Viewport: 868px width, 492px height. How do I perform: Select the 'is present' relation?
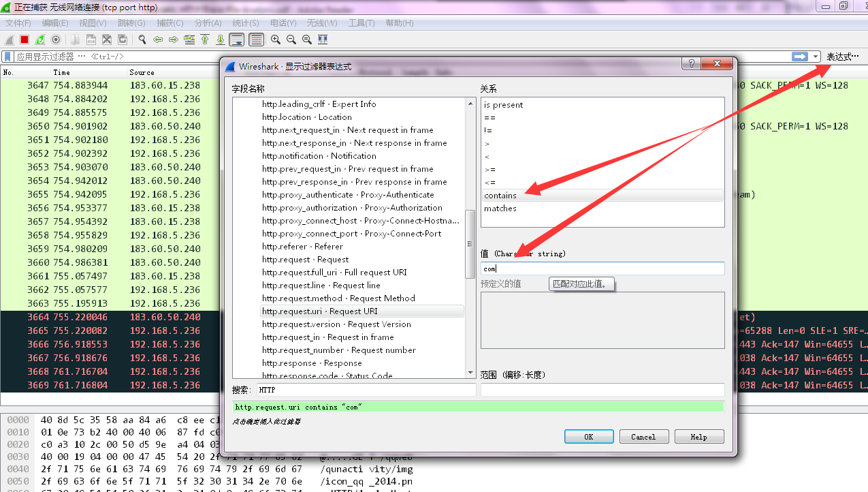tap(602, 105)
